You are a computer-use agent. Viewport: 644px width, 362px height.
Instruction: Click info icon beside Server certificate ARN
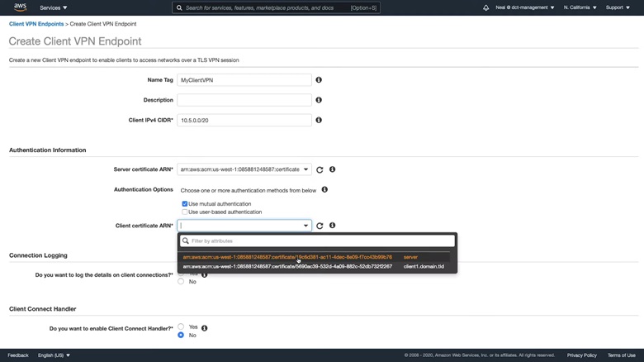(332, 169)
